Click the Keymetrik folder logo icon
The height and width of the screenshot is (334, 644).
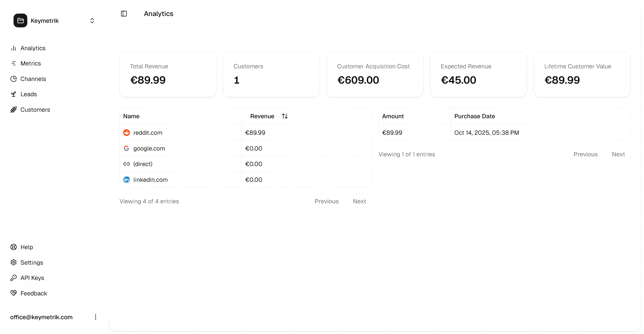(x=20, y=20)
